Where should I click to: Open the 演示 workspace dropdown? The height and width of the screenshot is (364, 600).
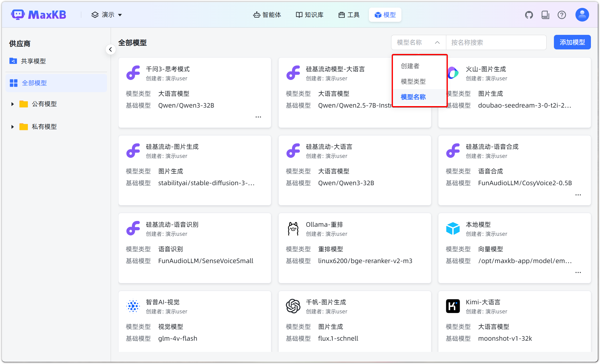[x=107, y=15]
